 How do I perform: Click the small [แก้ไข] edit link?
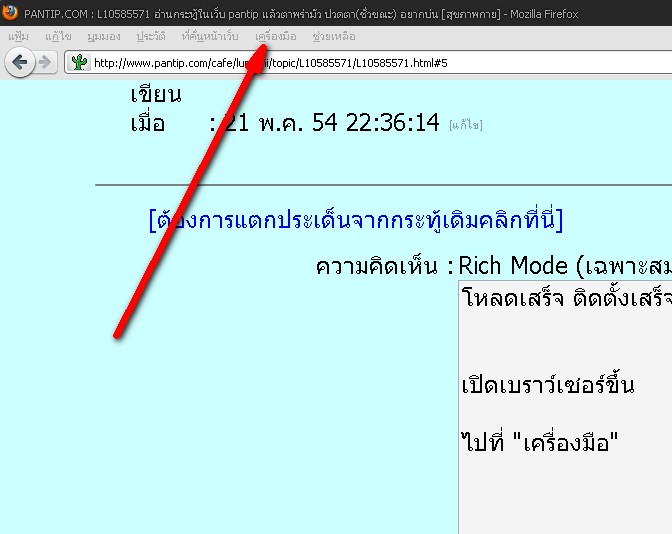click(466, 125)
